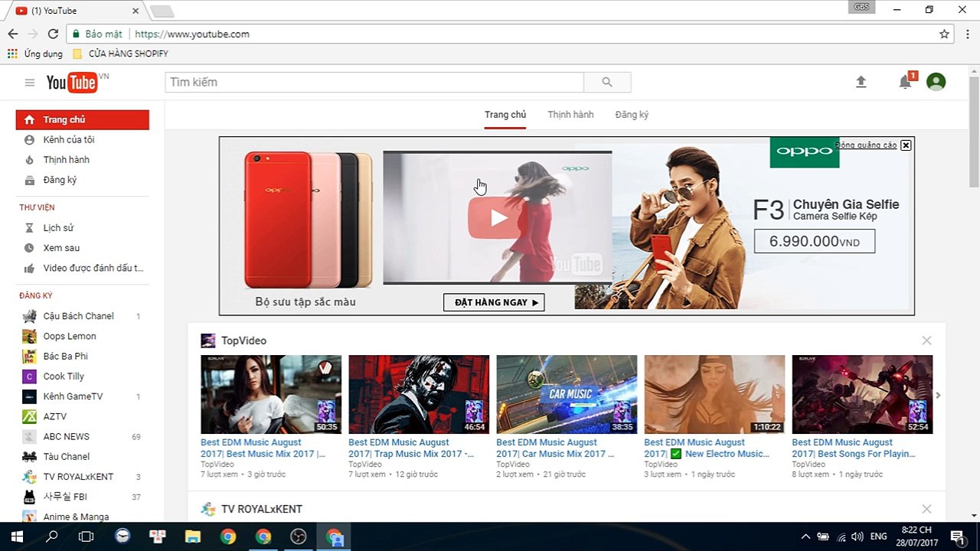This screenshot has width=980, height=551.
Task: Show more TopVideo videos with right chevron
Action: 938,395
